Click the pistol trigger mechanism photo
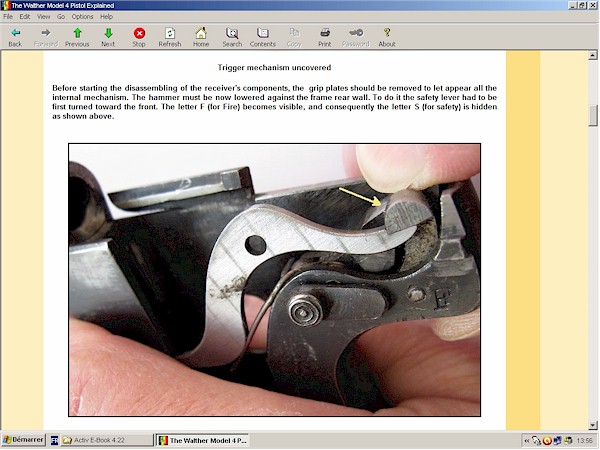Viewport: 600px width, 450px height. pos(274,280)
